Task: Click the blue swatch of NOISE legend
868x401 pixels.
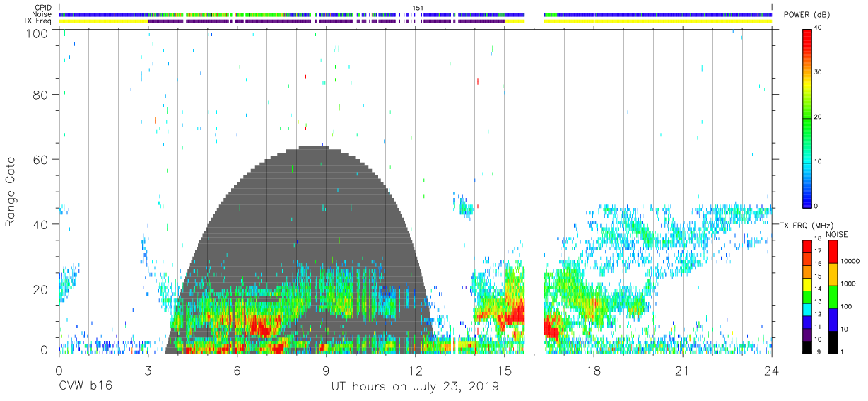Action: [832, 320]
